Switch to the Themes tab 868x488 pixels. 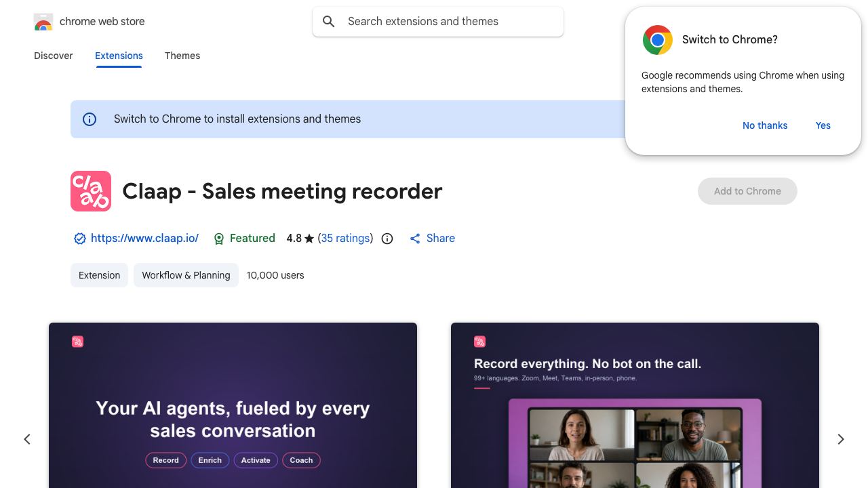pyautogui.click(x=182, y=56)
